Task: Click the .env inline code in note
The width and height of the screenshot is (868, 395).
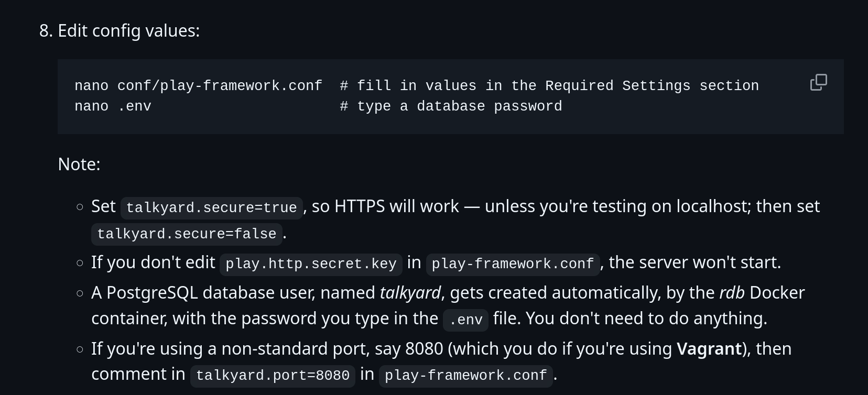Action: coord(465,320)
